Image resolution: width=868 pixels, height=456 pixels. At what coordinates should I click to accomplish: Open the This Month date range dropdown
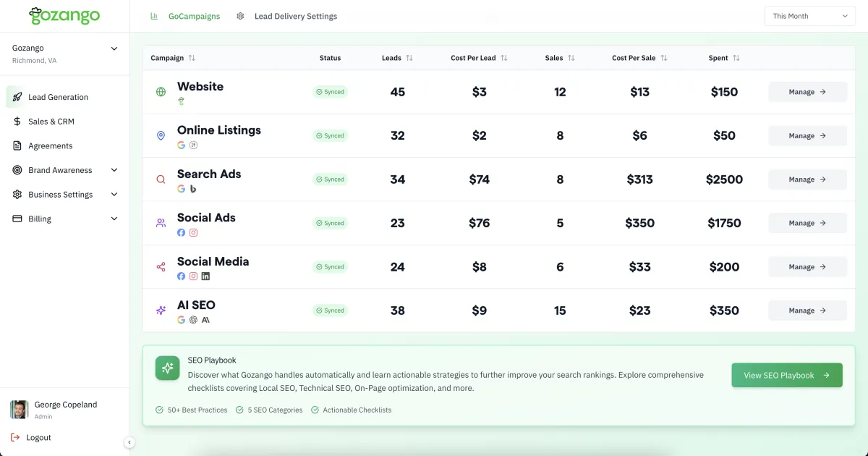[x=809, y=16]
